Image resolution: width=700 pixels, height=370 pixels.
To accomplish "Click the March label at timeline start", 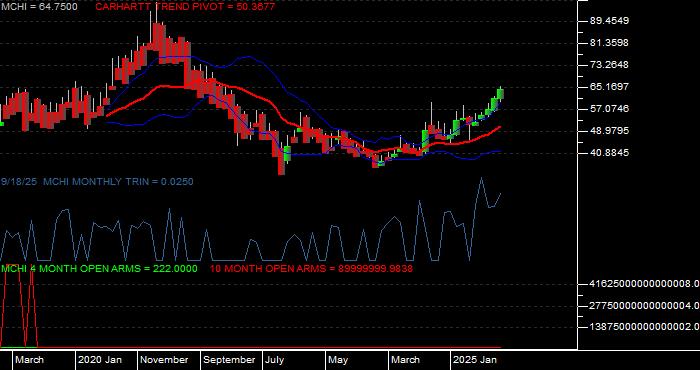I will pos(29,360).
